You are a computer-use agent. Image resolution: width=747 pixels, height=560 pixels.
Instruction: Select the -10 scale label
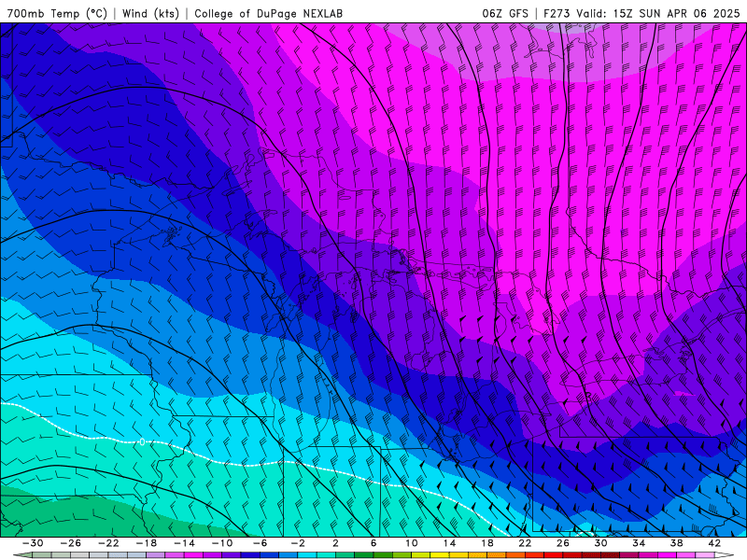click(222, 543)
